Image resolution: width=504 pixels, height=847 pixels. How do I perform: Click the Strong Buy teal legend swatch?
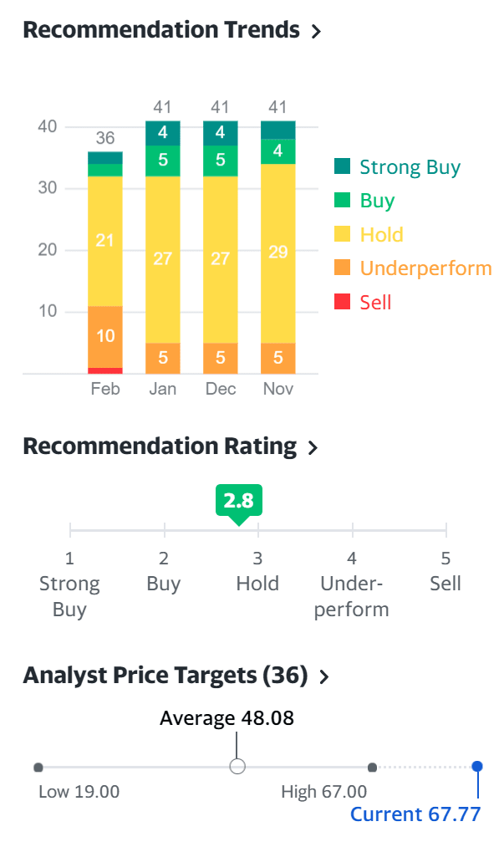pos(342,166)
